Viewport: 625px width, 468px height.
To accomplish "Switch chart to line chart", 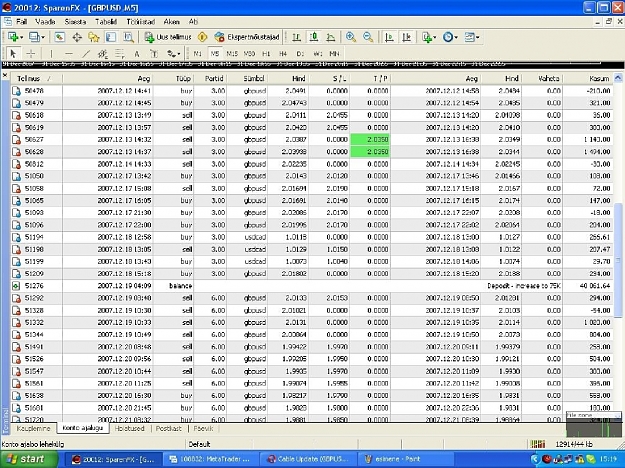I will point(331,37).
